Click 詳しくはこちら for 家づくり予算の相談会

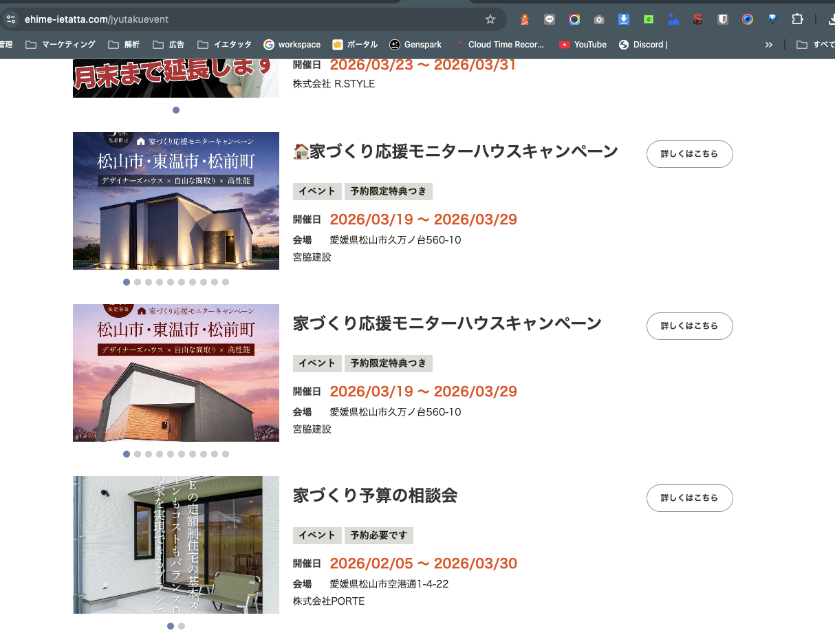pos(690,498)
